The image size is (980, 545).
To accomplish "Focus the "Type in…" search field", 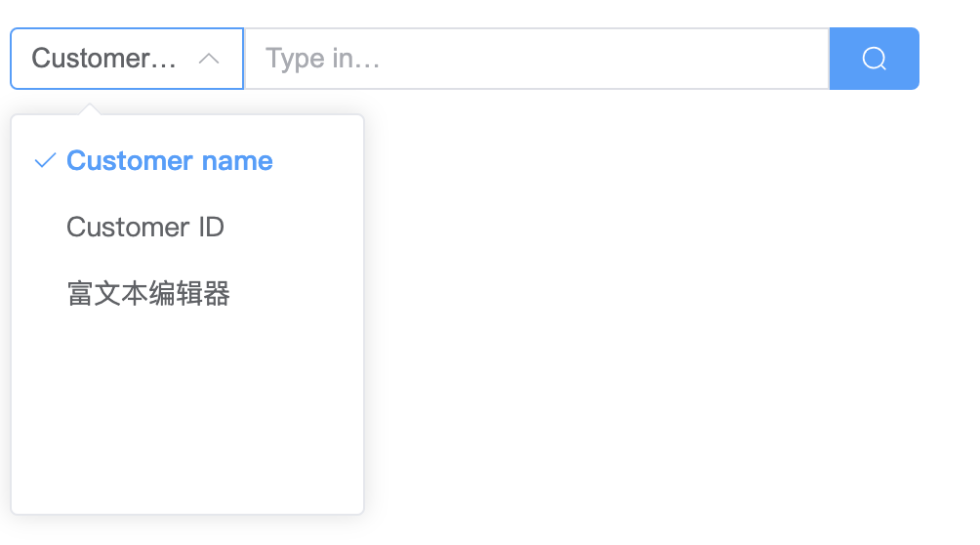I will [x=537, y=59].
